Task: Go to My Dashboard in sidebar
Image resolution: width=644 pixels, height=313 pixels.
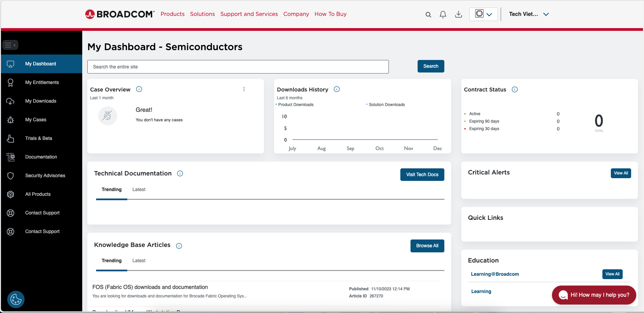Action: click(42, 64)
